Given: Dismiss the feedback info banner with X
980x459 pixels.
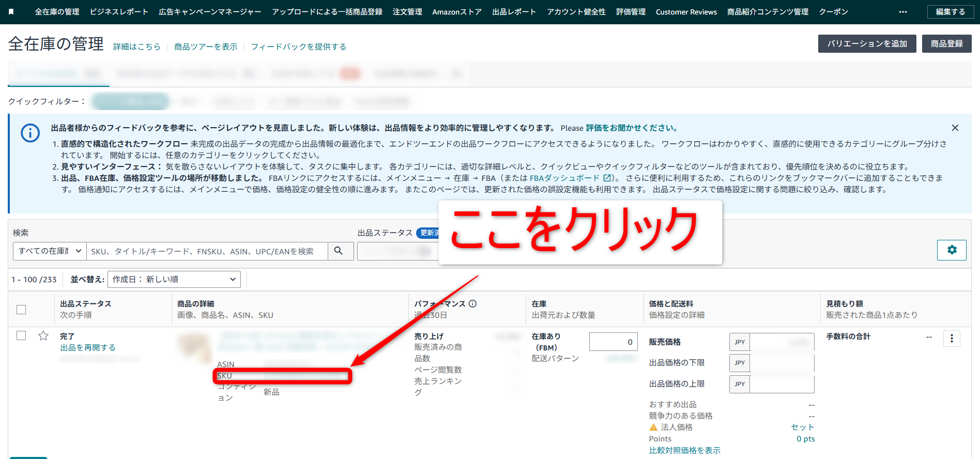Looking at the screenshot, I should pyautogui.click(x=955, y=128).
